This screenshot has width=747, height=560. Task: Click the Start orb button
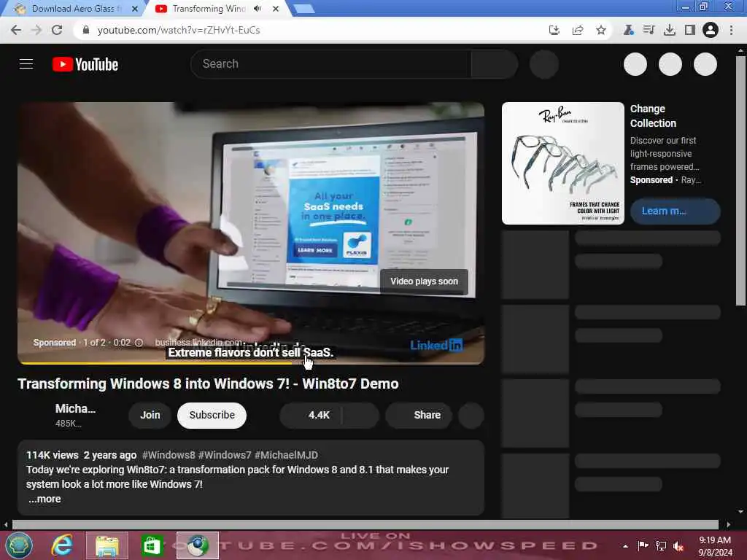pyautogui.click(x=18, y=545)
